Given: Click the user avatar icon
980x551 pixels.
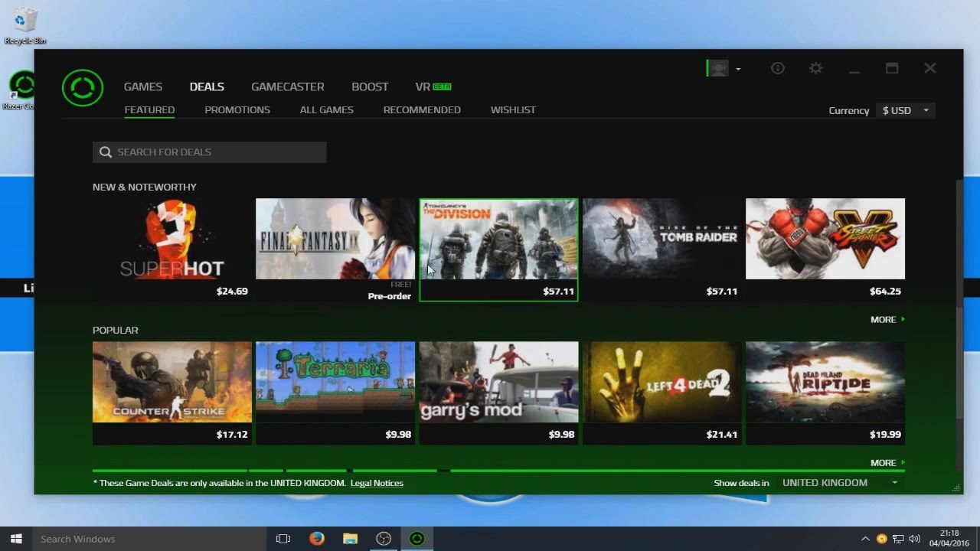Looking at the screenshot, I should point(717,68).
